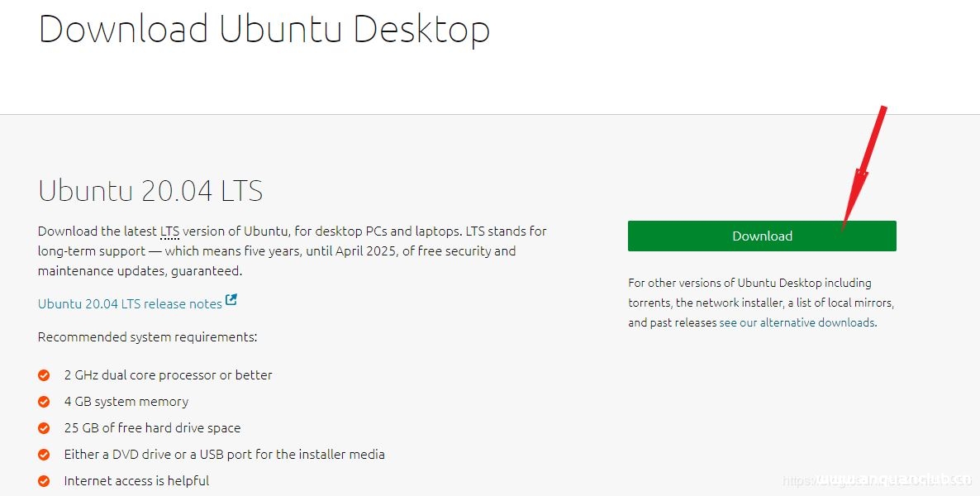Viewport: 980px width, 496px height.
Task: Click the red annotation arrow over the Download button
Action: [863, 174]
